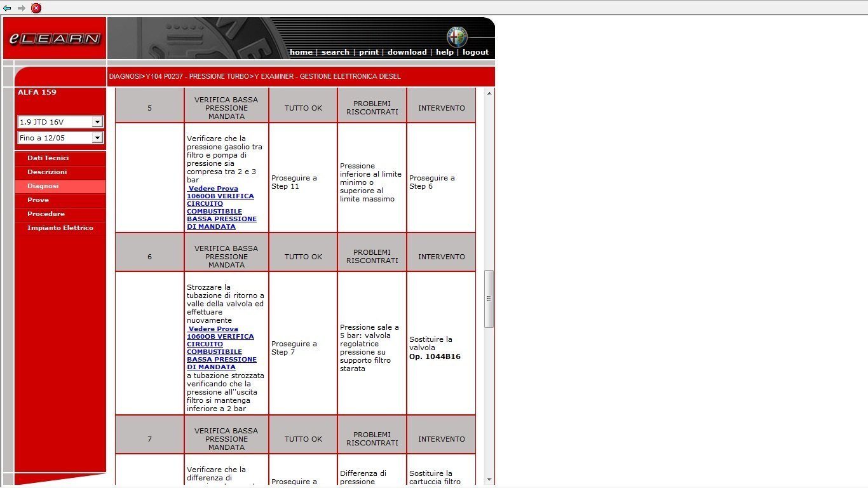Click the breadcrumb DIAGNOSI>Y104 P0237 - PRESSIONE TURBO

179,77
